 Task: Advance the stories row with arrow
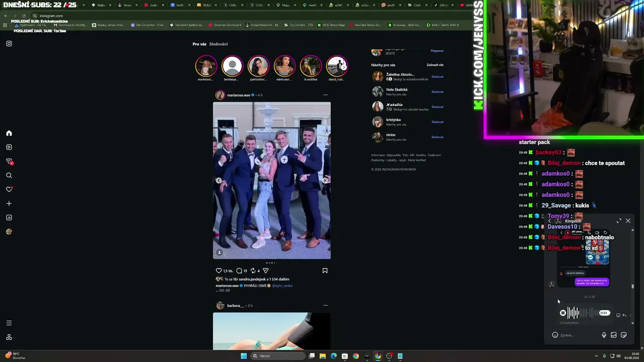[x=344, y=66]
